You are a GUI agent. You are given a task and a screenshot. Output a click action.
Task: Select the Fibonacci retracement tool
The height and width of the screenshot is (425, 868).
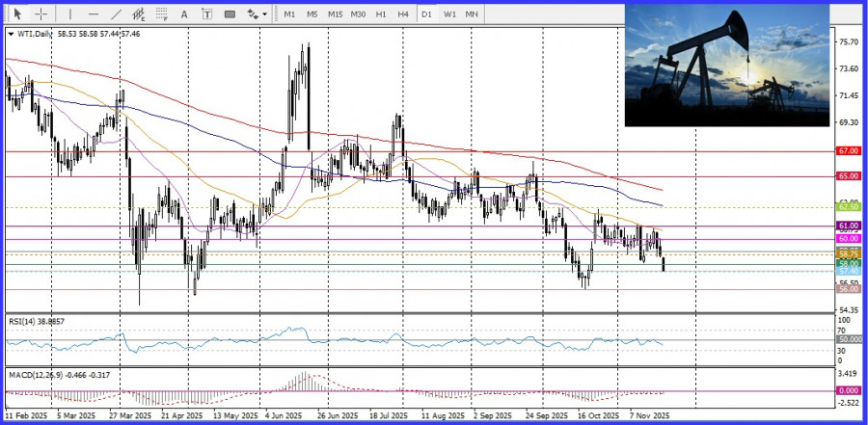point(163,14)
